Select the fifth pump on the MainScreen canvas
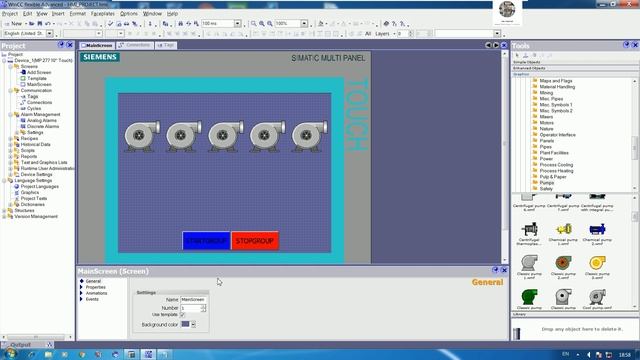 (309, 136)
